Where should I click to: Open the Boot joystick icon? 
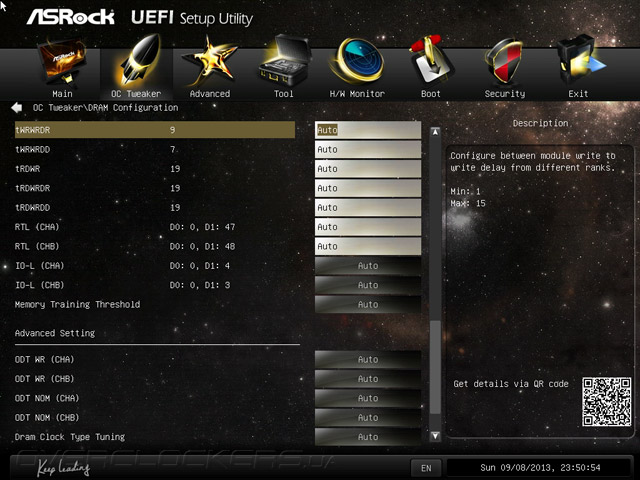pos(431,61)
